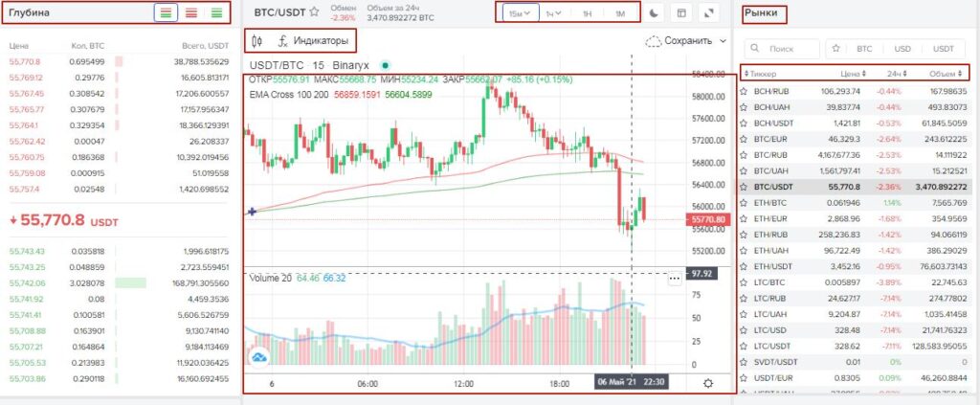Expand the dropdown arrow next to Сохранить

pyautogui.click(x=724, y=41)
